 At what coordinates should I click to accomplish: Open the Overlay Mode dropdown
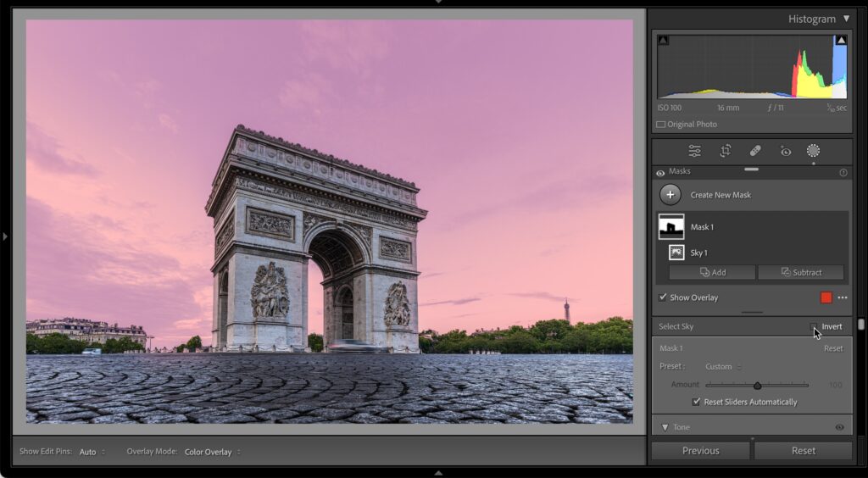click(212, 452)
